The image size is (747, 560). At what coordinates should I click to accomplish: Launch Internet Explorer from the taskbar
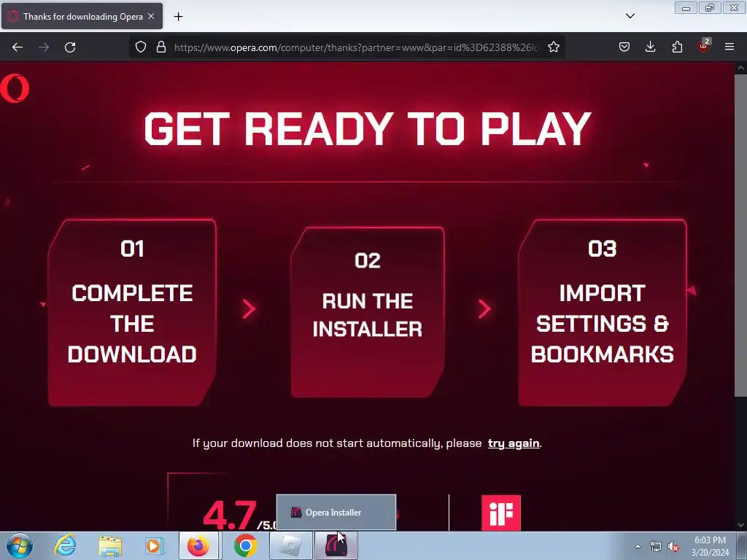click(x=65, y=545)
